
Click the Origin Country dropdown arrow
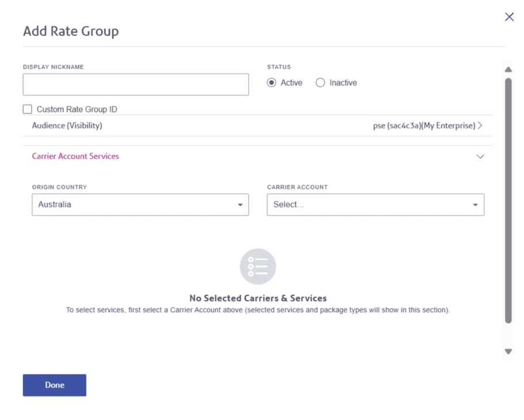pyautogui.click(x=240, y=205)
